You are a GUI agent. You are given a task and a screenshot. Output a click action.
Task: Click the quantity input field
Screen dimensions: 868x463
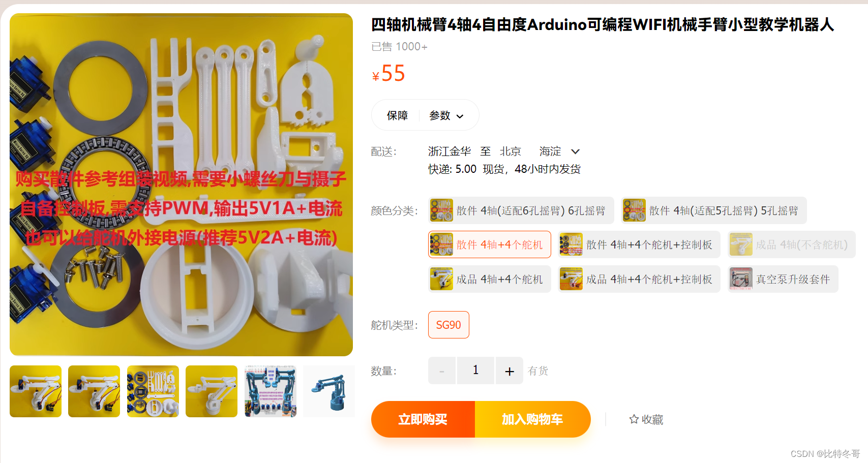[475, 371]
